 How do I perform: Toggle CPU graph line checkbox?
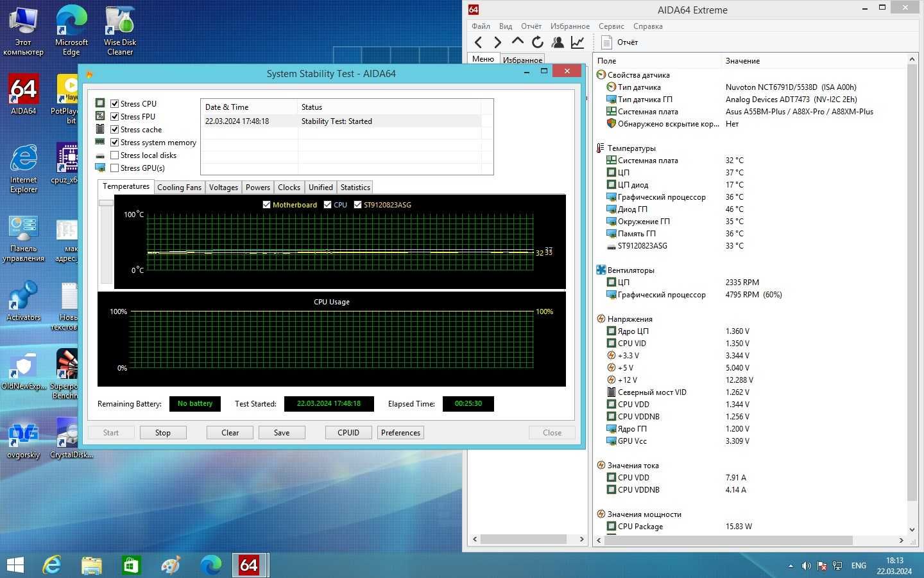(x=327, y=205)
